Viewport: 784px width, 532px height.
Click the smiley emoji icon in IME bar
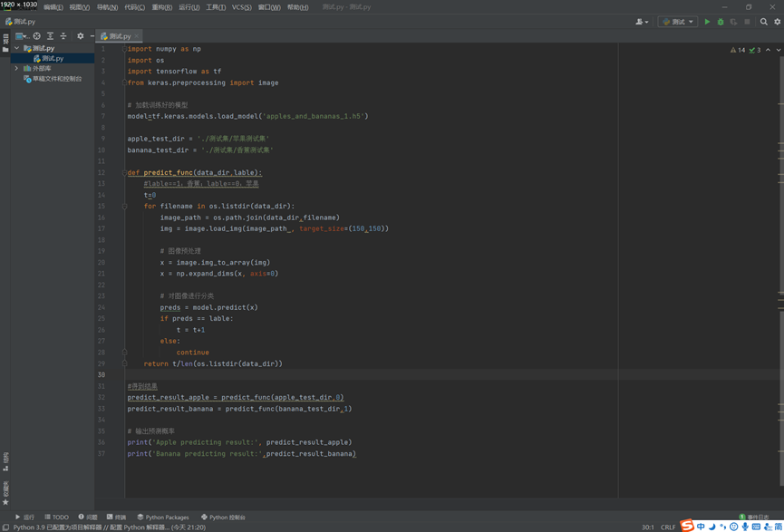point(734,526)
